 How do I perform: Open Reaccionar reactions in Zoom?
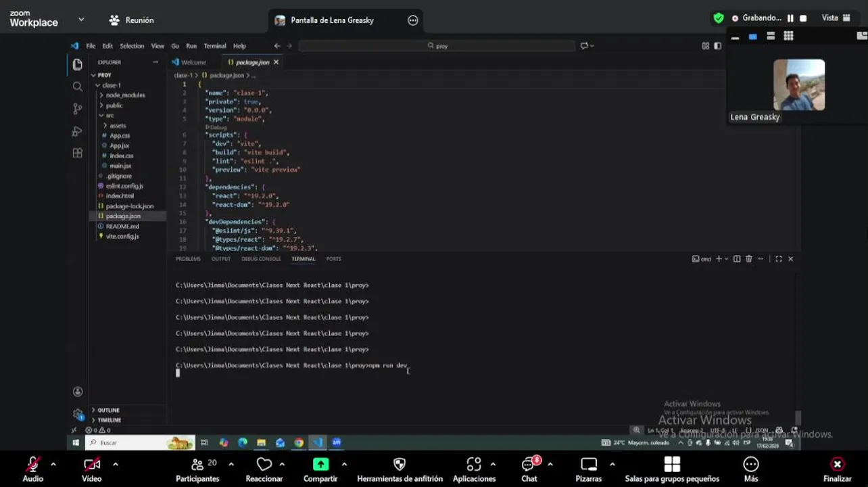(x=264, y=469)
